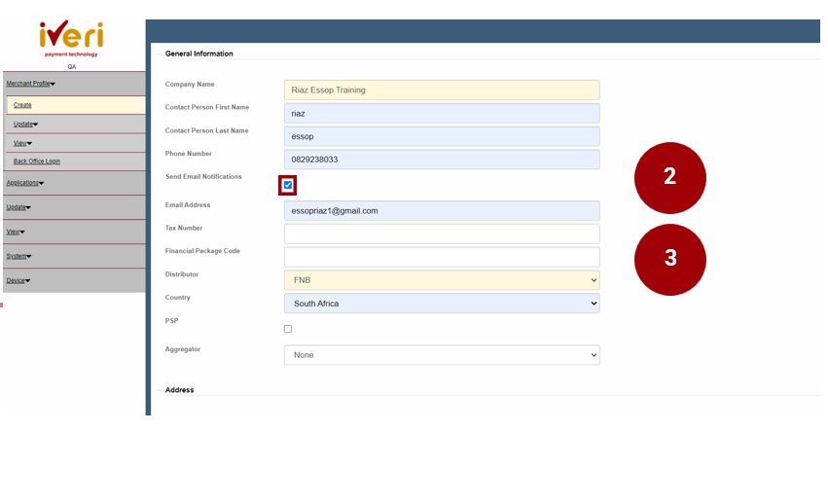This screenshot has width=828, height=504.
Task: Click the red circle marker numbered 2
Action: (669, 177)
